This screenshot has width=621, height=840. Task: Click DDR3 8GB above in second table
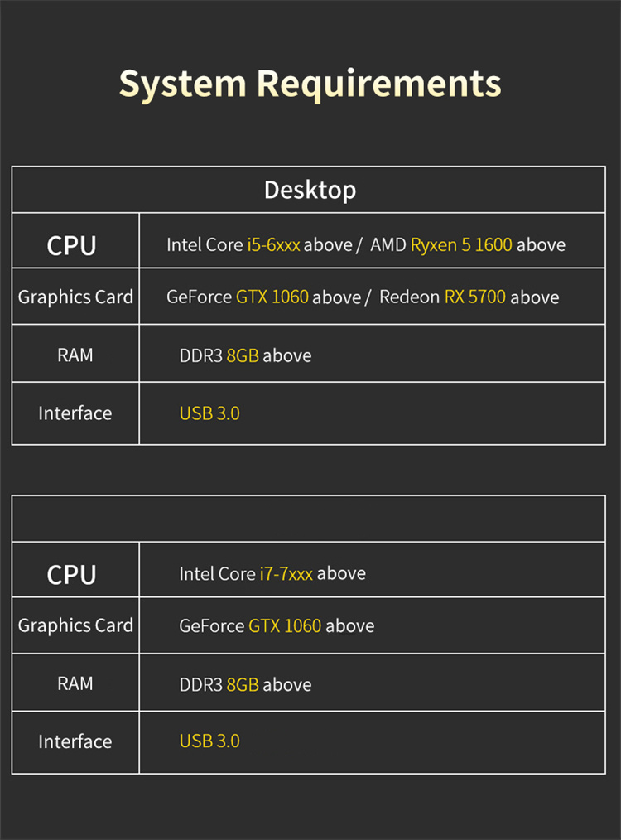click(245, 684)
